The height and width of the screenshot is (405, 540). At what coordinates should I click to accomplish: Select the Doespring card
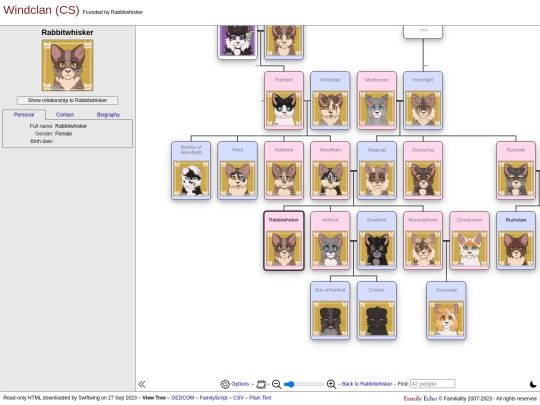[423, 170]
